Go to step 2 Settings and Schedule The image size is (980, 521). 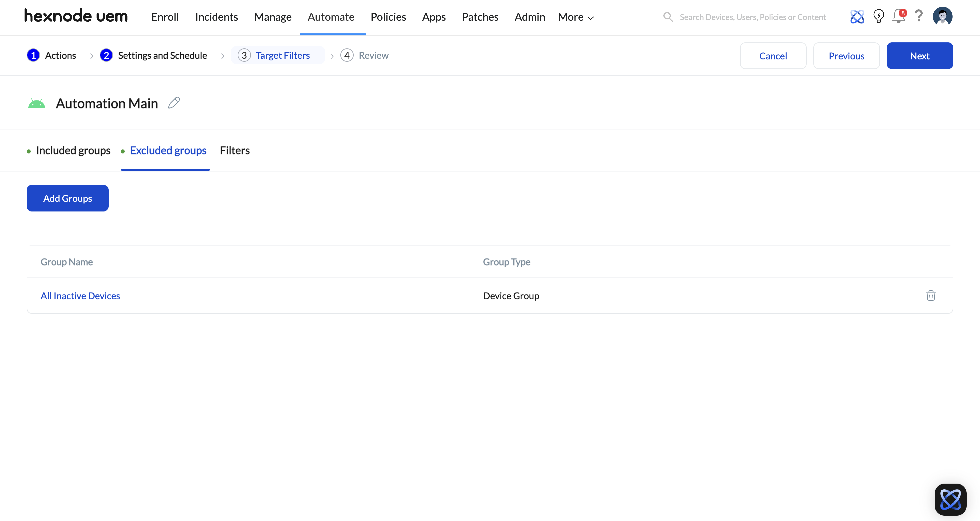click(x=154, y=56)
